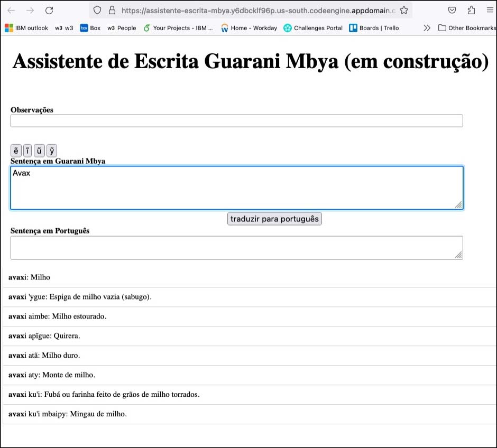Insert the ũ character button

coord(39,151)
